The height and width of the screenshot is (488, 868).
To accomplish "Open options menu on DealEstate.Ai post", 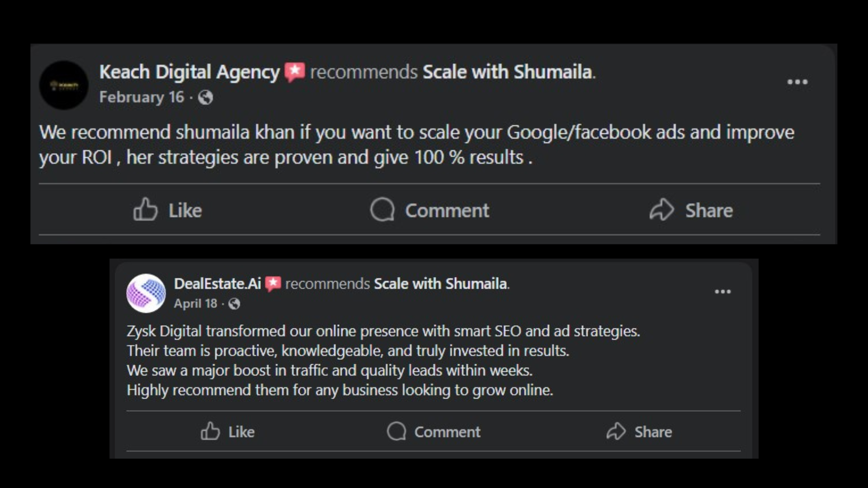I will point(722,291).
